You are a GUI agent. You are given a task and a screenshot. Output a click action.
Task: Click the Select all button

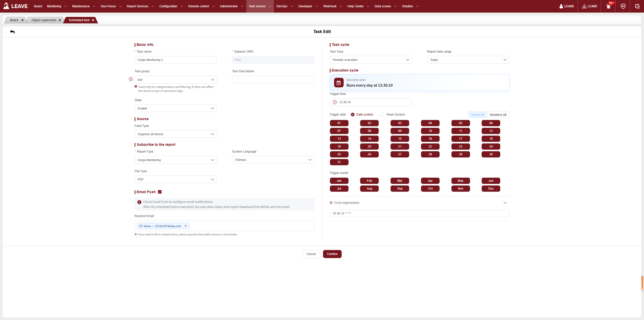(477, 115)
